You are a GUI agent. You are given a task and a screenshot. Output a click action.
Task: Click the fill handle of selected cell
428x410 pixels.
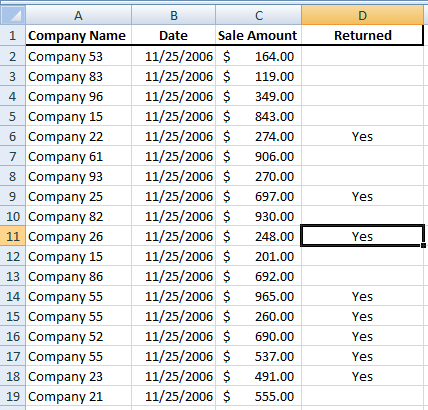[423, 245]
